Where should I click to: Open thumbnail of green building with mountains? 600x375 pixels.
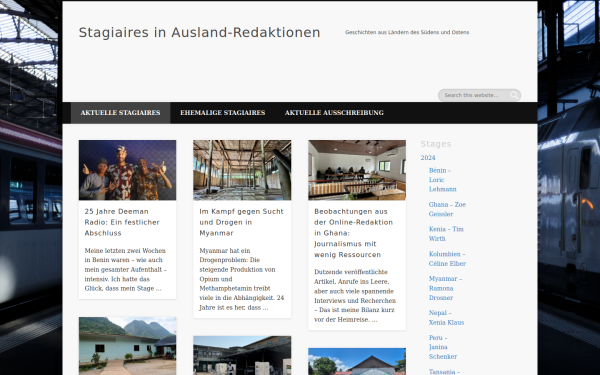tap(127, 346)
